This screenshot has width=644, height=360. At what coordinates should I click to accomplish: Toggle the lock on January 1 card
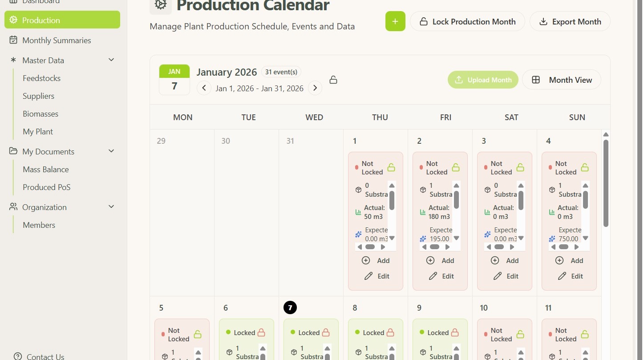coord(391,168)
